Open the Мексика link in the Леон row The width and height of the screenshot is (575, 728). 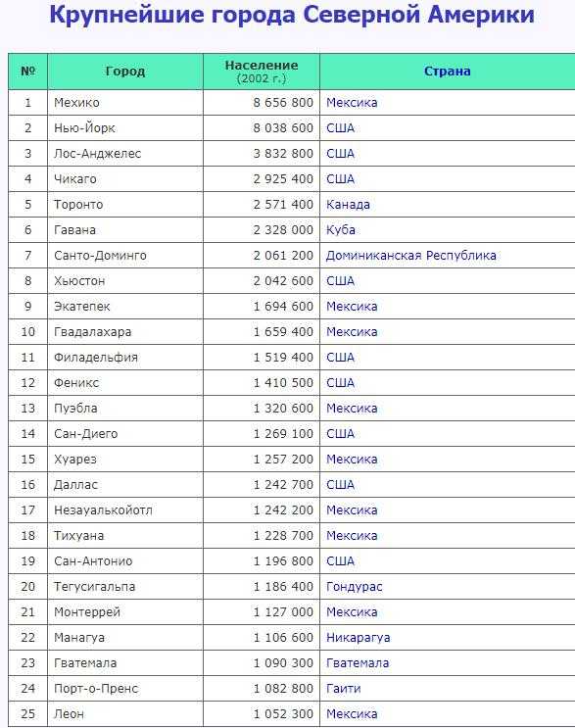click(x=352, y=714)
